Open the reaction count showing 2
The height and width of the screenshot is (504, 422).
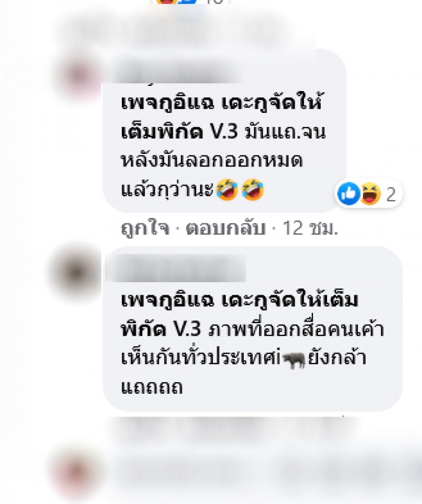coord(391,194)
